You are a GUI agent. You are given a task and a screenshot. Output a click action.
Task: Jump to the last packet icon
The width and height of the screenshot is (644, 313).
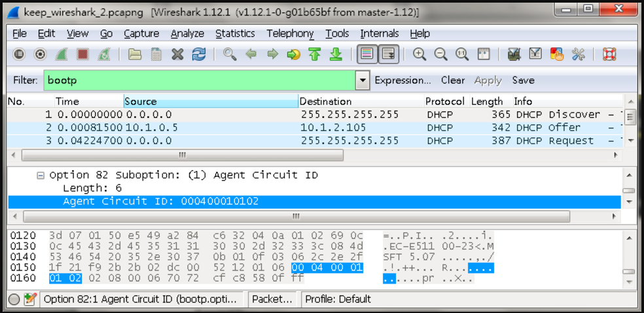click(x=336, y=54)
